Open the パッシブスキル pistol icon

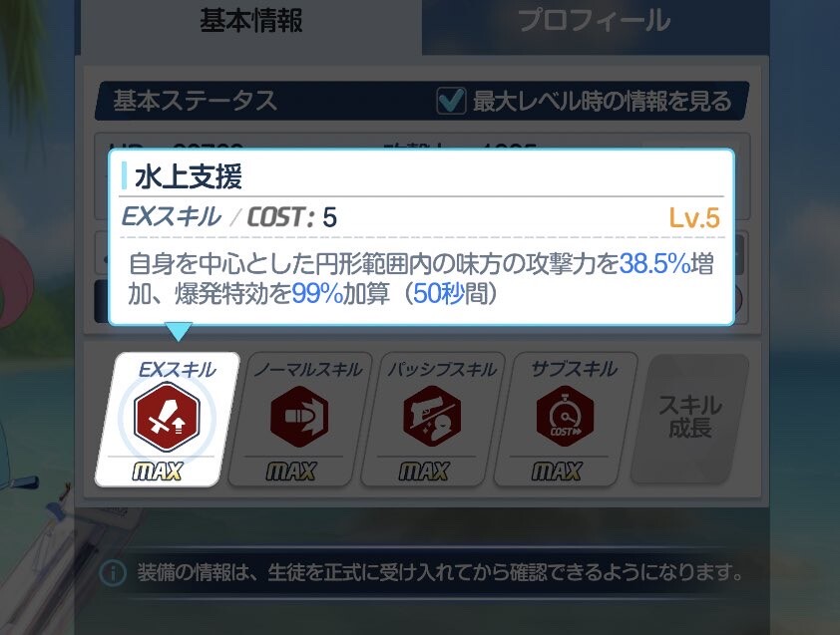[432, 417]
